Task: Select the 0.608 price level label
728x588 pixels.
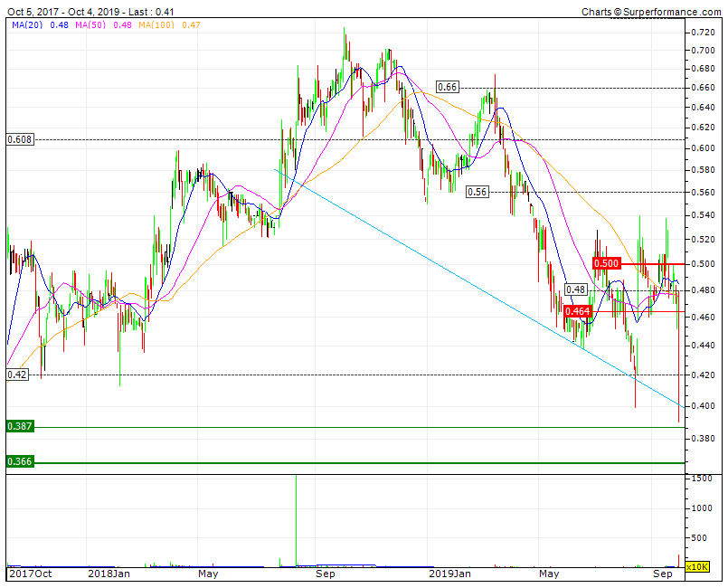Action: 20,139
